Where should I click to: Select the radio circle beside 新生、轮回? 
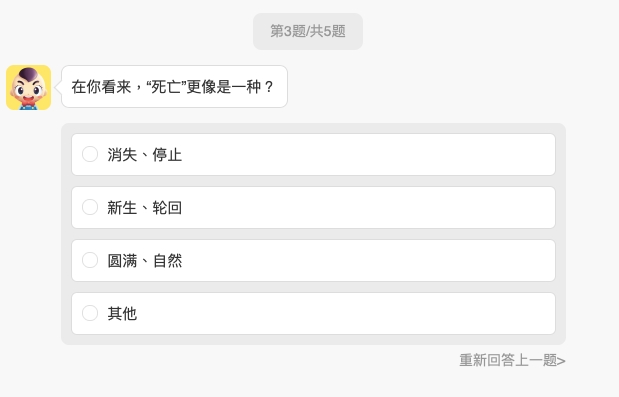coord(90,207)
